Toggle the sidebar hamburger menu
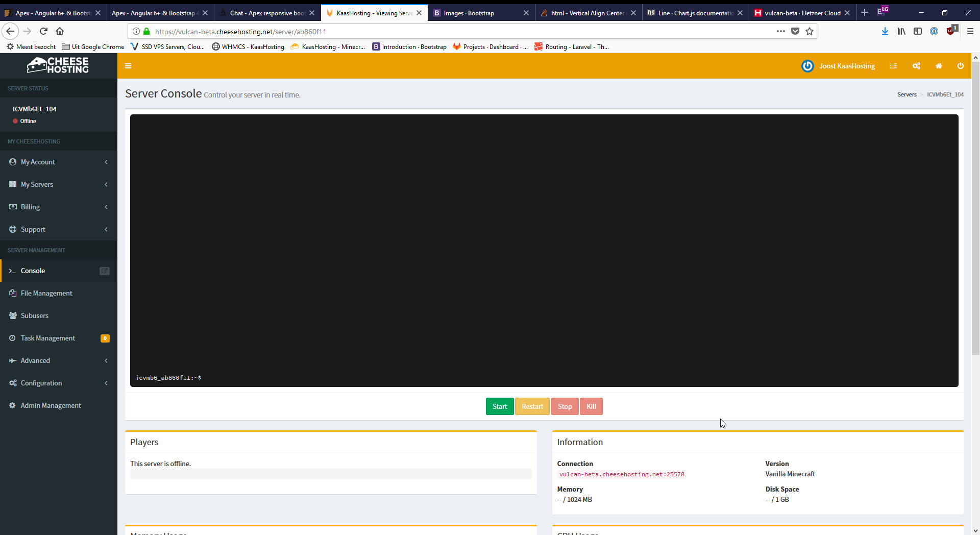Screen dimensions: 980x535 128,66
